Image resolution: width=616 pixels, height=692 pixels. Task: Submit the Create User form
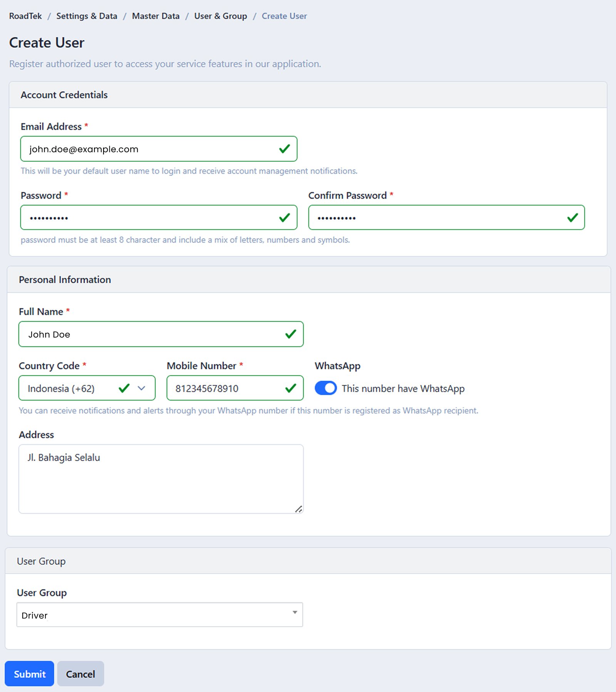pos(29,674)
